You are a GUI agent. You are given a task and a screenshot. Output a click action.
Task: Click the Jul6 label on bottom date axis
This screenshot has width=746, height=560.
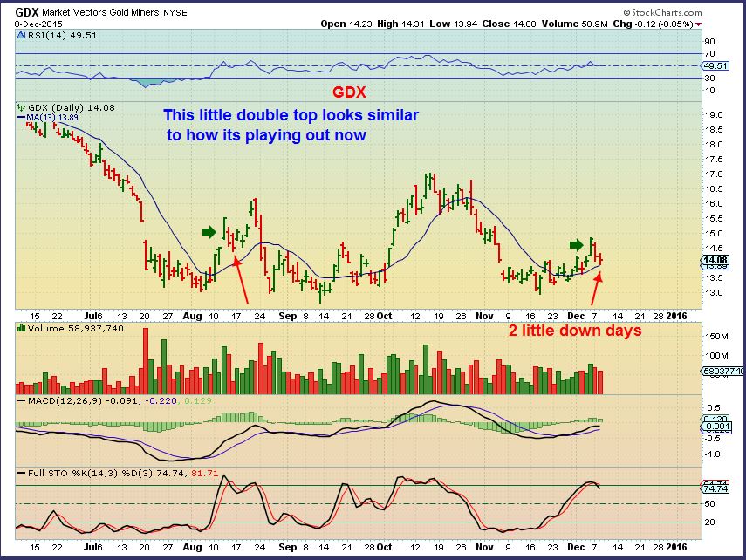click(93, 547)
